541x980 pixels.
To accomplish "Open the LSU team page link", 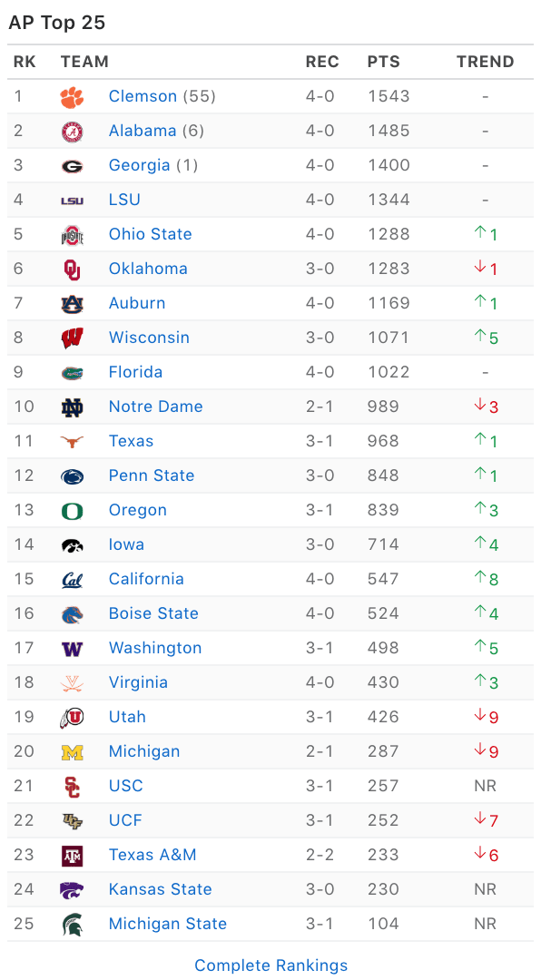I will (x=124, y=200).
